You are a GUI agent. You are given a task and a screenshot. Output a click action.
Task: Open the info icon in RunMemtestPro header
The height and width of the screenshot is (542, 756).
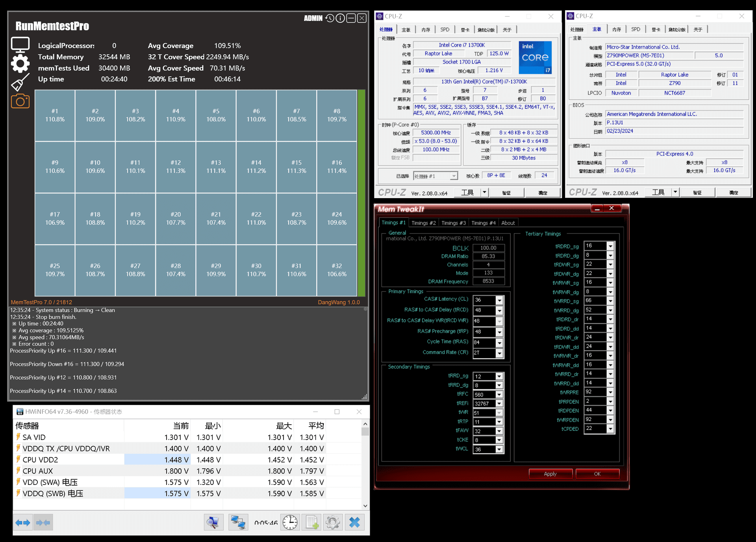[x=340, y=18]
